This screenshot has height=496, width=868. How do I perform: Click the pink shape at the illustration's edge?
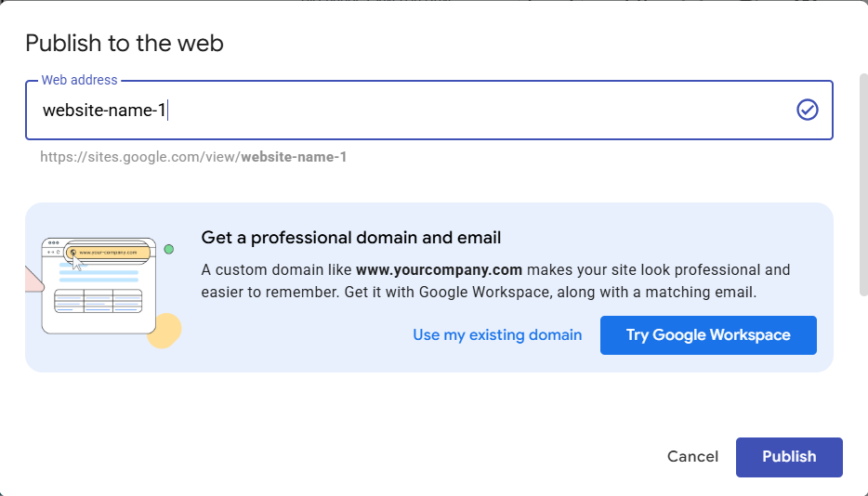33,279
